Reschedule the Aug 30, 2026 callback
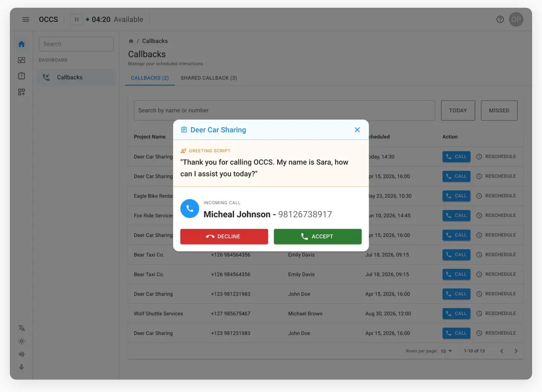The width and height of the screenshot is (542, 392). (496, 313)
